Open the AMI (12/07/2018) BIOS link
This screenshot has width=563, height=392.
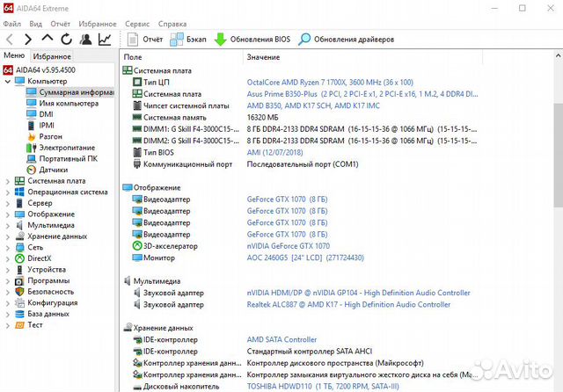click(x=274, y=152)
